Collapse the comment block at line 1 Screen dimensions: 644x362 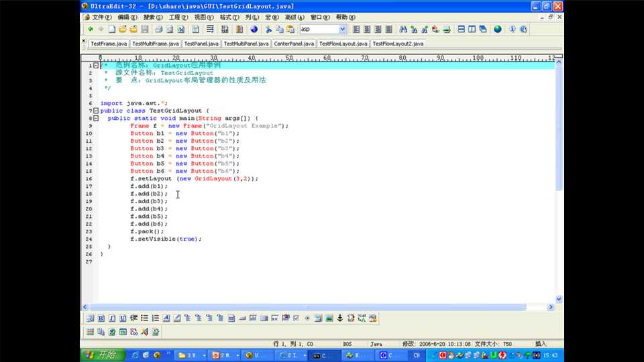(96, 65)
